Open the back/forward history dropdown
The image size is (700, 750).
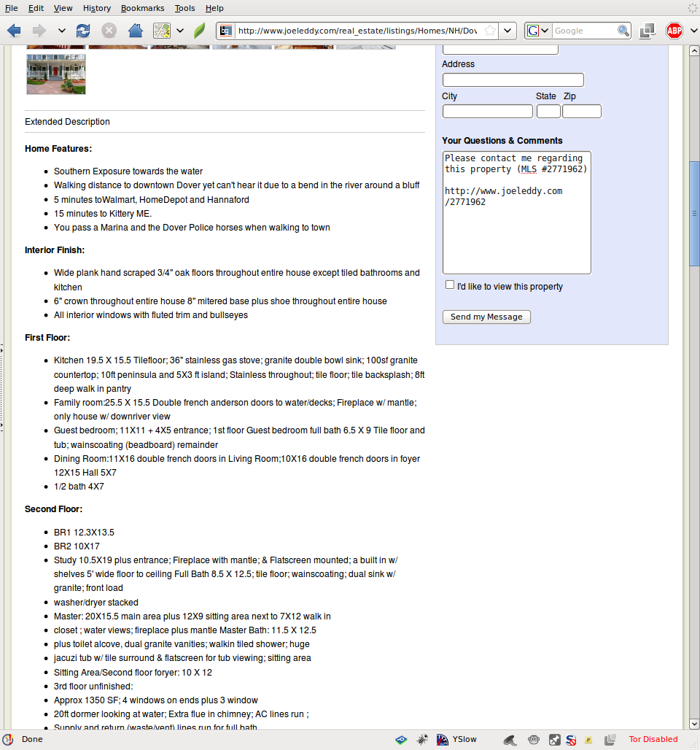pos(62,31)
